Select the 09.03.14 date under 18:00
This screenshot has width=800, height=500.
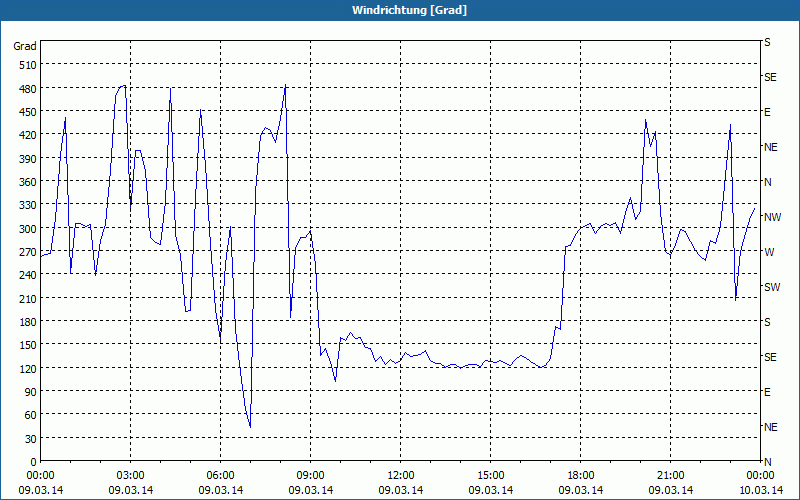581,490
